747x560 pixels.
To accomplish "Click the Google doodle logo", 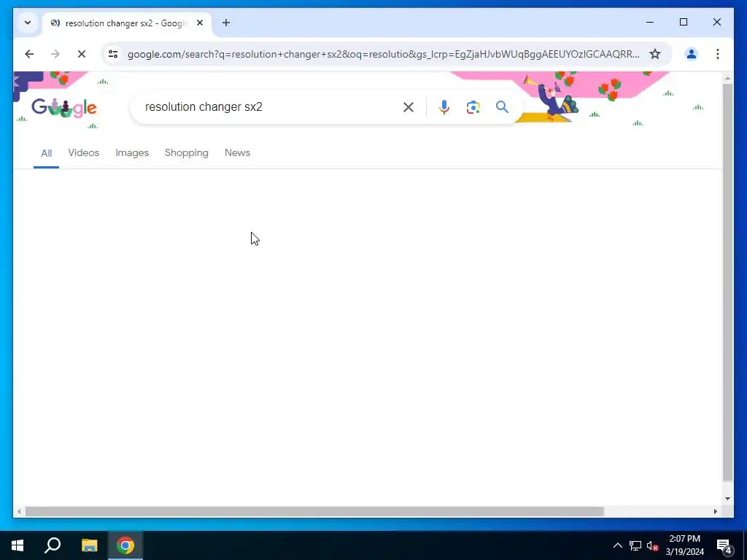I will tap(64, 108).
